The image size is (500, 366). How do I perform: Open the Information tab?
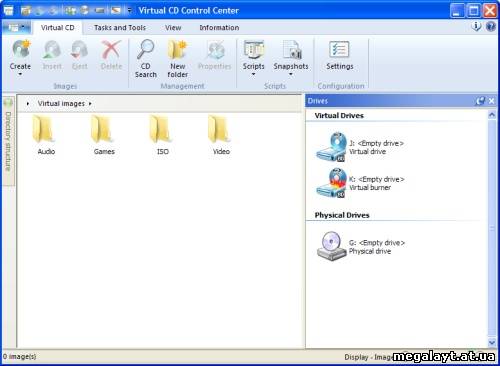219,28
